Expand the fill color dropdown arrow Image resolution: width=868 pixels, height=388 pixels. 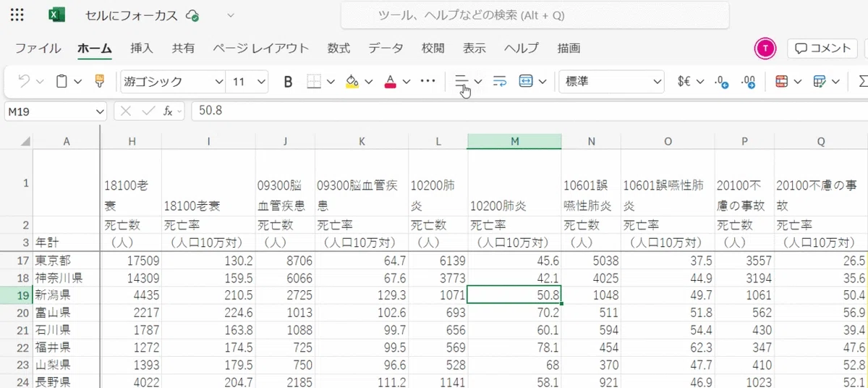pos(369,82)
